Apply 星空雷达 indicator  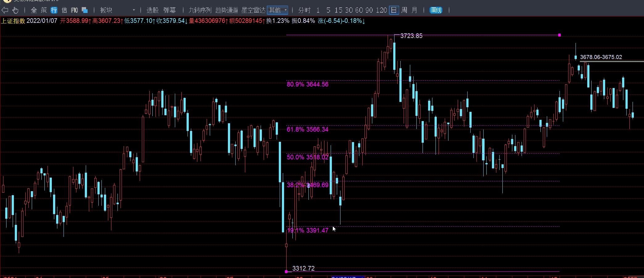[253, 10]
